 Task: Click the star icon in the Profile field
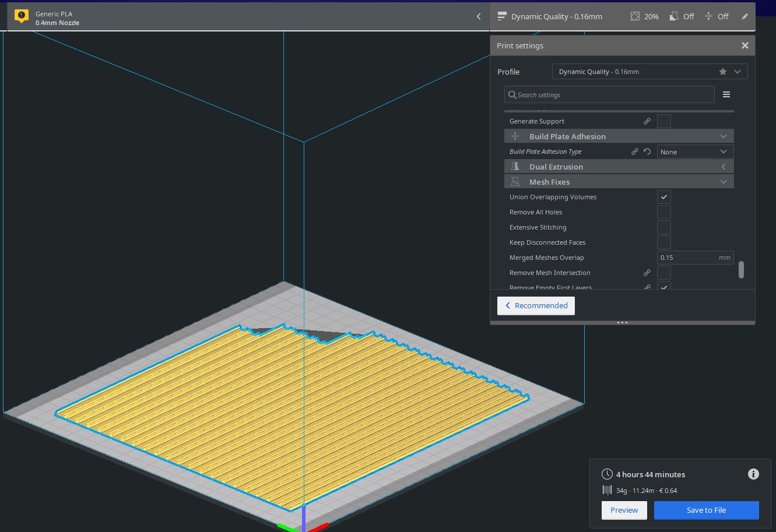point(723,72)
